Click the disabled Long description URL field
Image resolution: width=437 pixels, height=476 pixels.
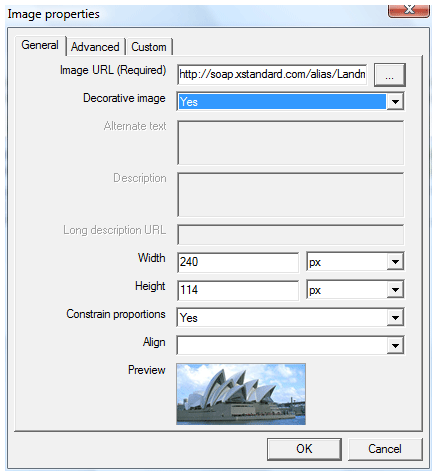(x=290, y=235)
